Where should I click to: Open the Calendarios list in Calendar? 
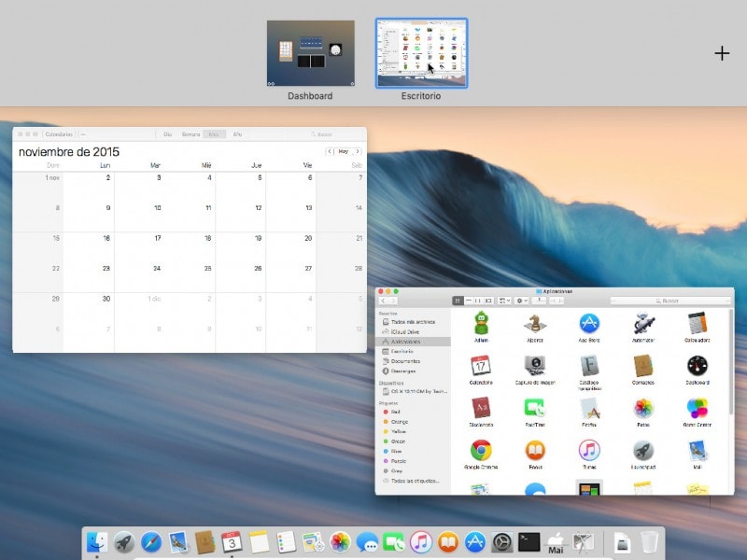pyautogui.click(x=60, y=132)
